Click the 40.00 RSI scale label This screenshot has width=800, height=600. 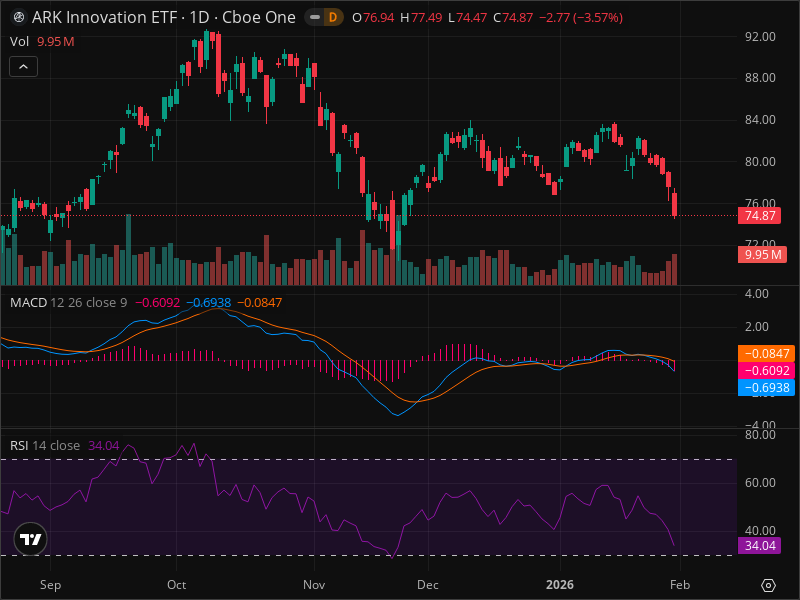(760, 531)
